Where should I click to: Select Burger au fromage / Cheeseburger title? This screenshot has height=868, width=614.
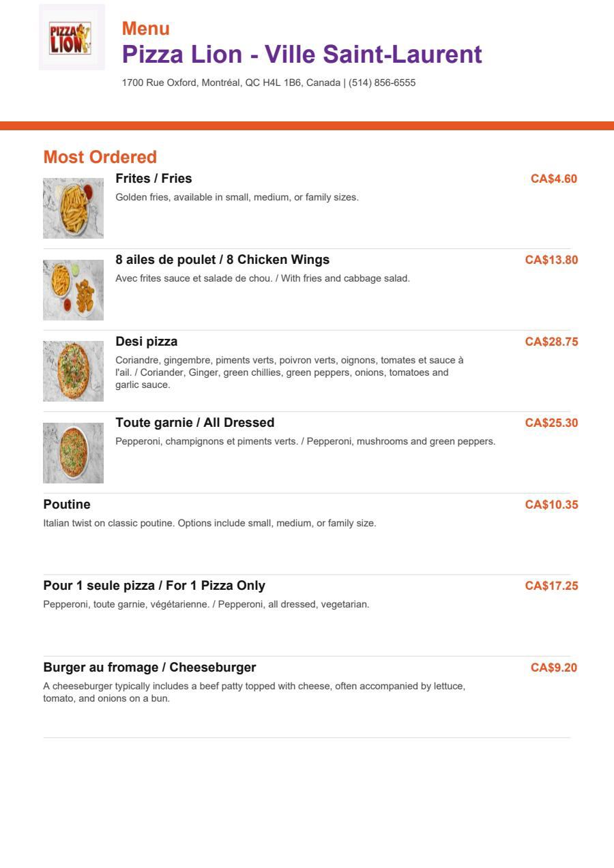click(149, 668)
